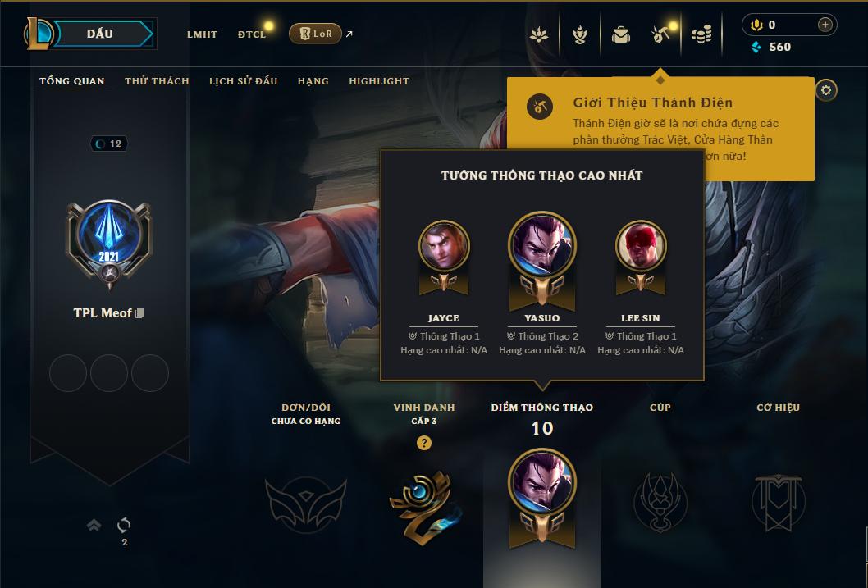This screenshot has width=868, height=588.
Task: Click the plus button to buy RP
Action: 825,25
